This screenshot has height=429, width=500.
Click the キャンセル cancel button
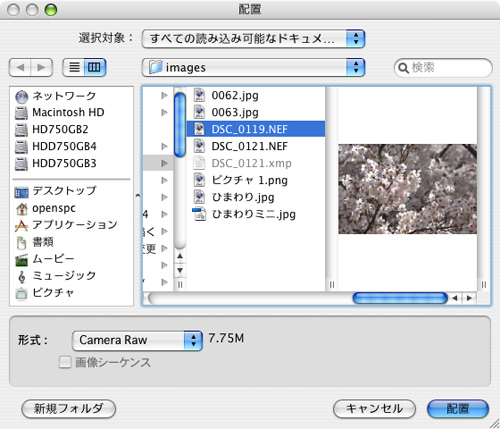(x=374, y=409)
